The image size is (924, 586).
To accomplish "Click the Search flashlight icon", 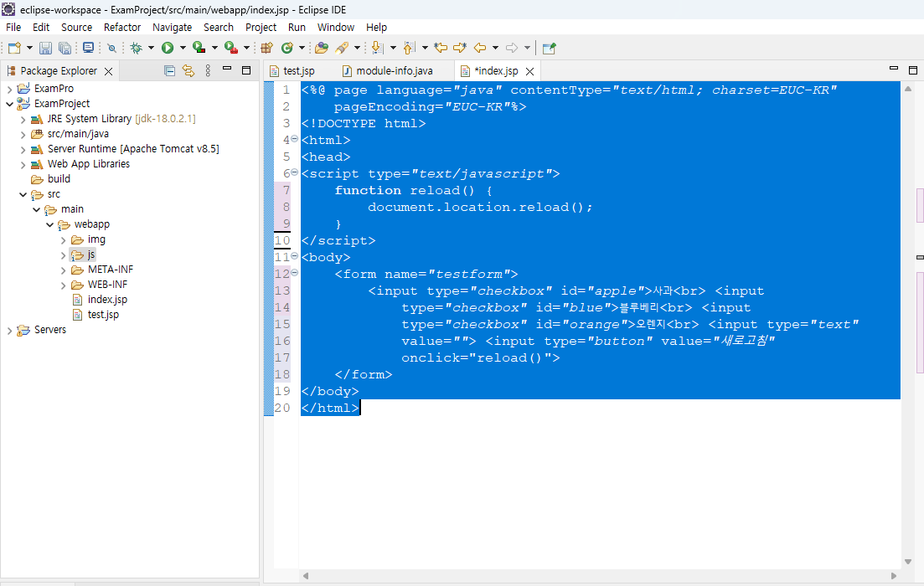I will coord(342,48).
